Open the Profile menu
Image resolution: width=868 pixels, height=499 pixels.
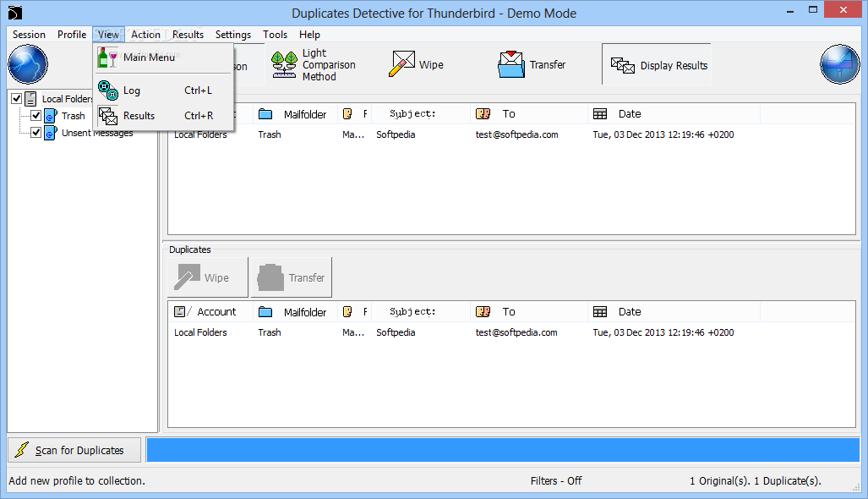71,35
